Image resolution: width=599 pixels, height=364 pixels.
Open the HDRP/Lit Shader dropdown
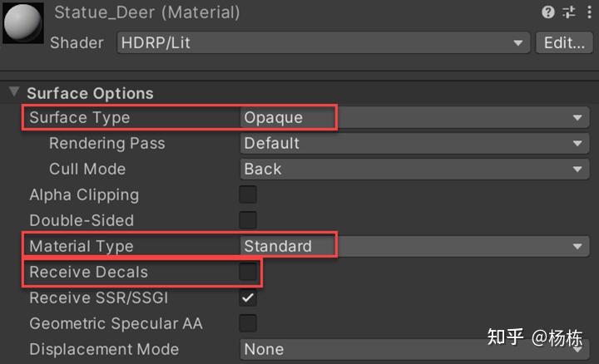[x=323, y=42]
